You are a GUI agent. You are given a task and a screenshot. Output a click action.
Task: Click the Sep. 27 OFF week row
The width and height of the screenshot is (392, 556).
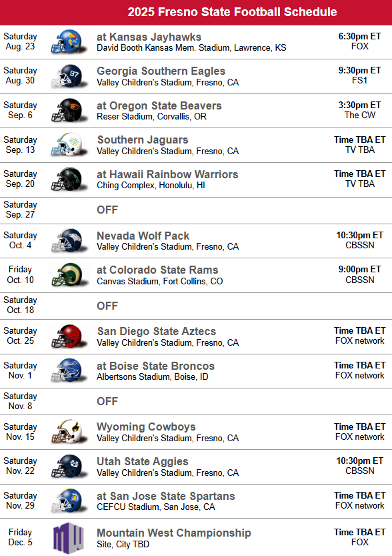[x=196, y=210]
